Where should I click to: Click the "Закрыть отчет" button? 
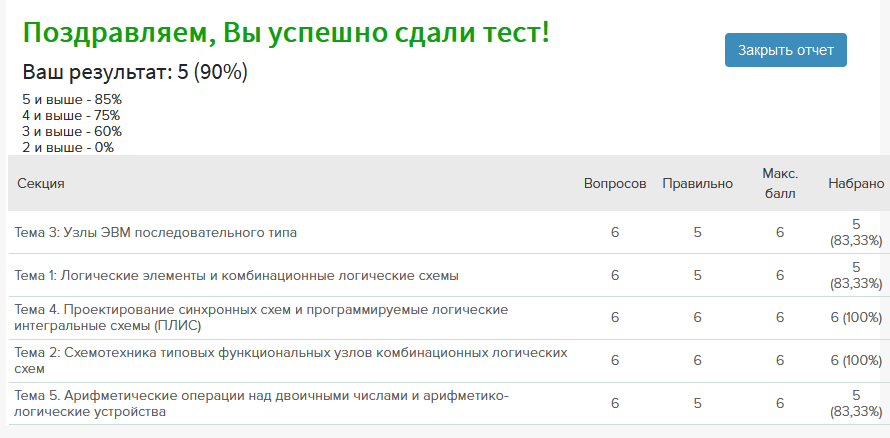click(785, 50)
